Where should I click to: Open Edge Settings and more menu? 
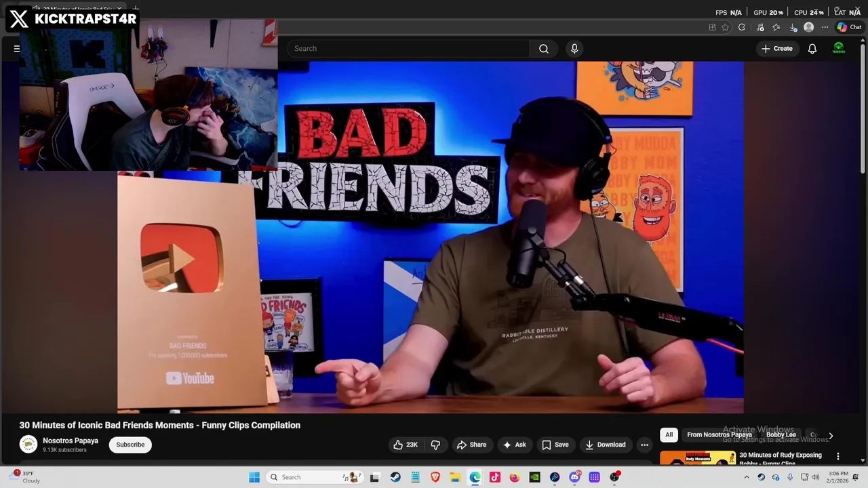(x=825, y=27)
